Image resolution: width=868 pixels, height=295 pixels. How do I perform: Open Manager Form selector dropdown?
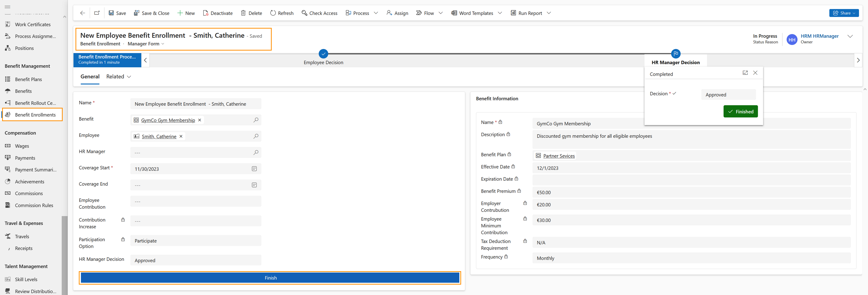(x=146, y=44)
